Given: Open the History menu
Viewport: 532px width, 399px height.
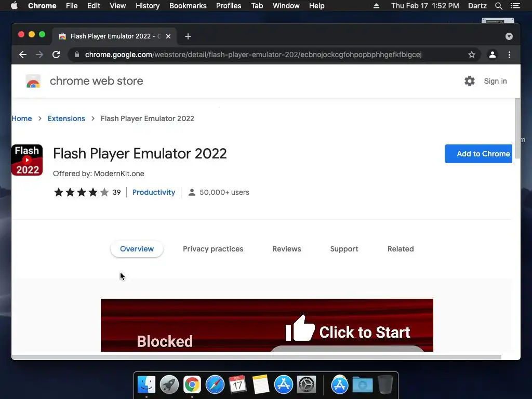Looking at the screenshot, I should pos(148,6).
